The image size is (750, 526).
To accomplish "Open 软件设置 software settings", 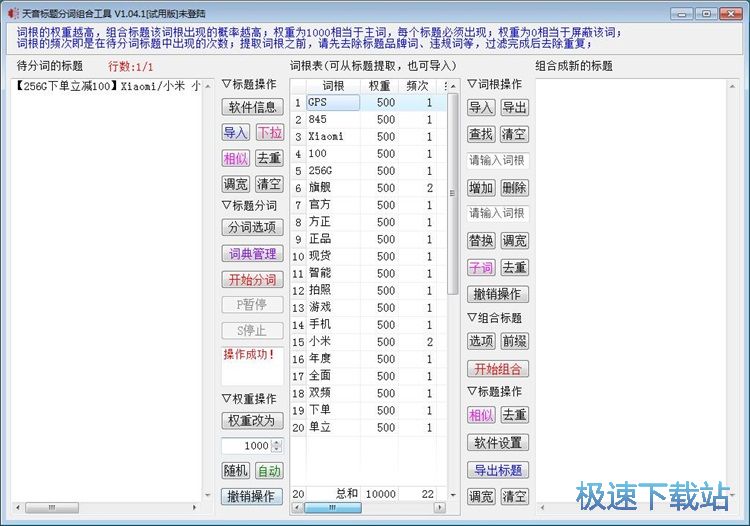I will pyautogui.click(x=497, y=443).
